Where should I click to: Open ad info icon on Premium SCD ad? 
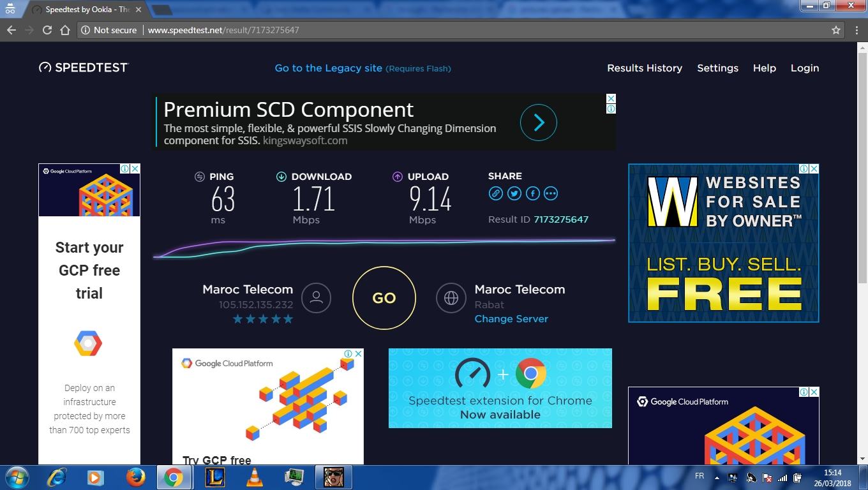[x=611, y=109]
